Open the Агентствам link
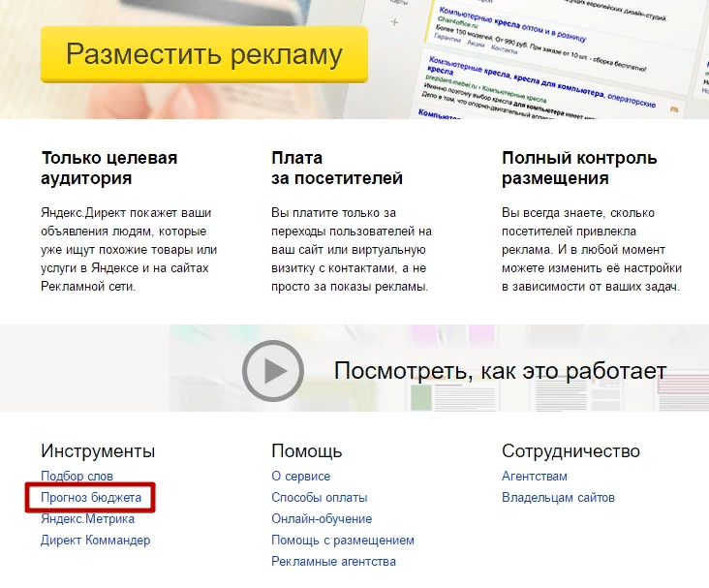 (535, 476)
